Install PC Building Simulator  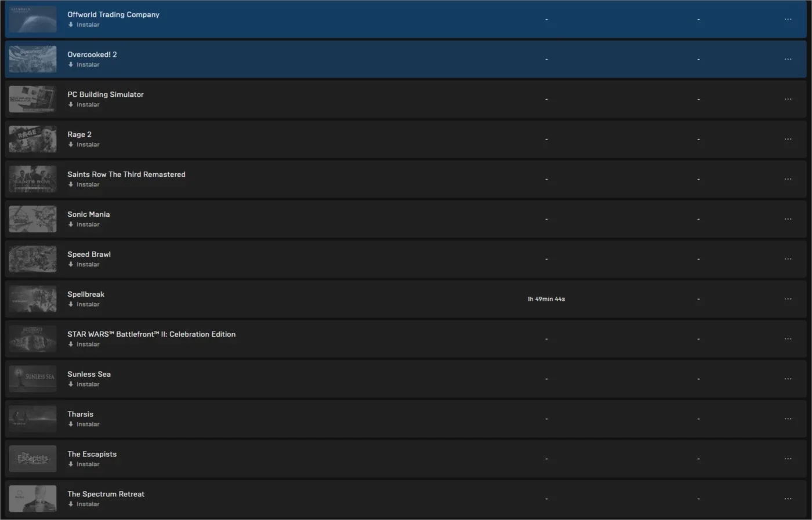[84, 105]
